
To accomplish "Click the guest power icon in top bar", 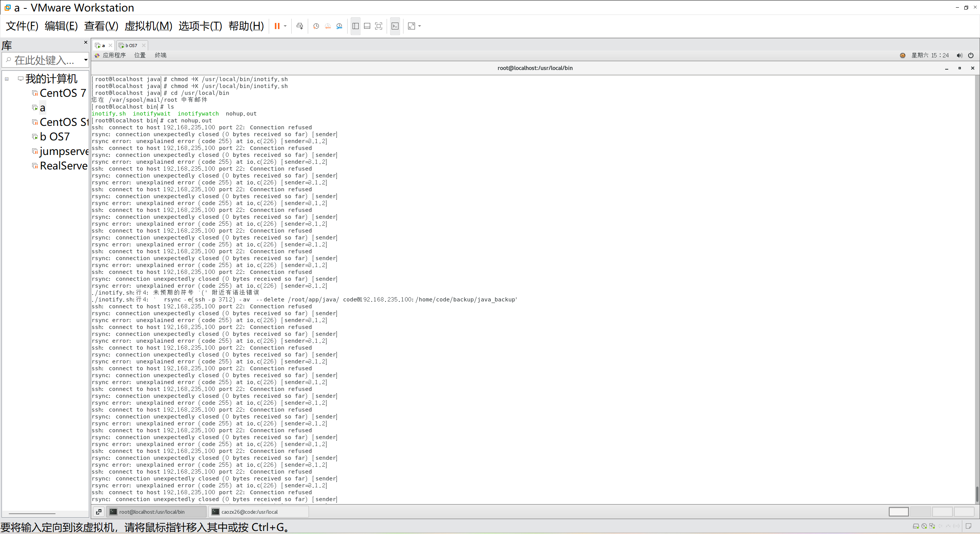I will (971, 55).
